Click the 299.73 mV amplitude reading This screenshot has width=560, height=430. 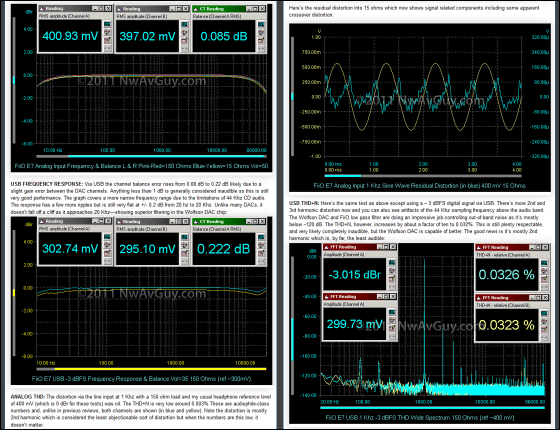pyautogui.click(x=355, y=324)
